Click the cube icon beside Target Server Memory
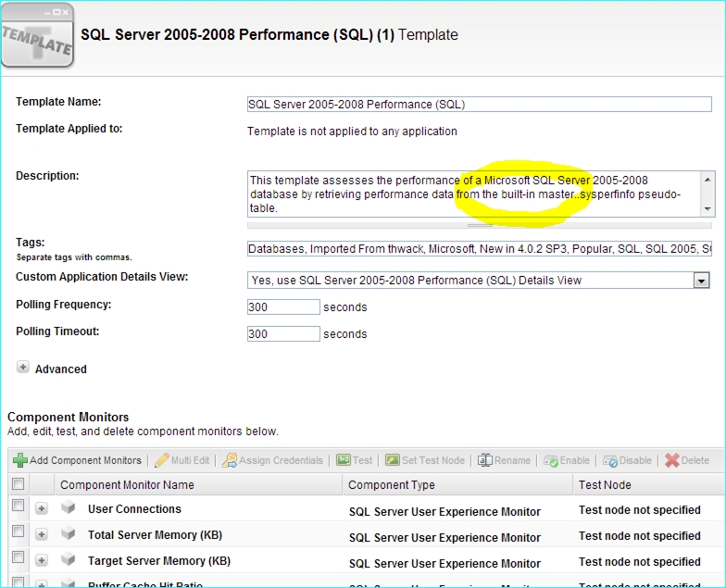This screenshot has height=588, width=726. click(x=69, y=559)
